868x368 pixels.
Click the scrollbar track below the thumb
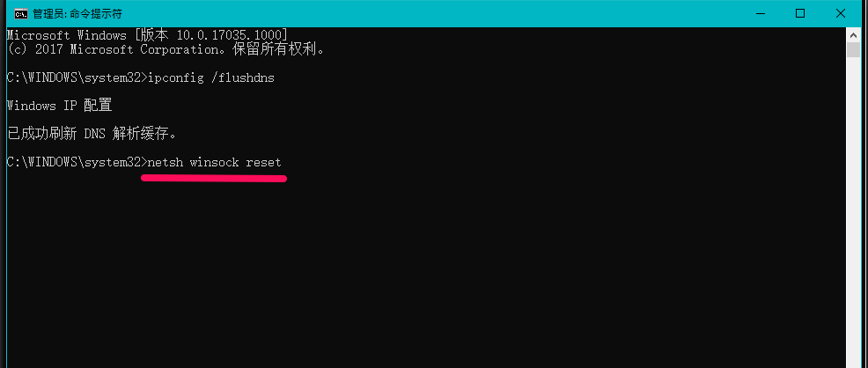tap(854, 210)
